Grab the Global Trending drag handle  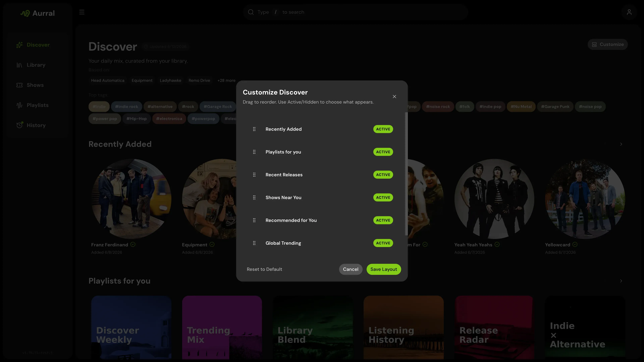click(254, 243)
